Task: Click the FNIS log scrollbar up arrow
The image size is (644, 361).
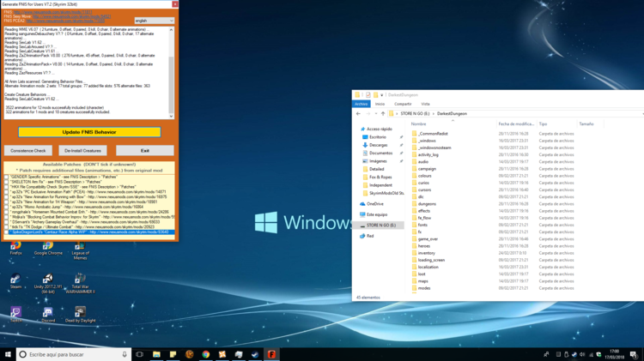Action: pos(171,30)
